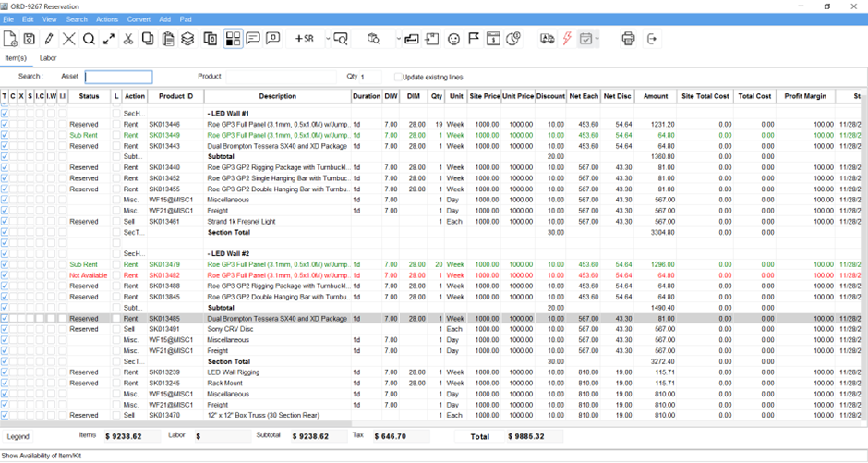Click the red lightning bolt icon
868x463 pixels.
click(567, 39)
